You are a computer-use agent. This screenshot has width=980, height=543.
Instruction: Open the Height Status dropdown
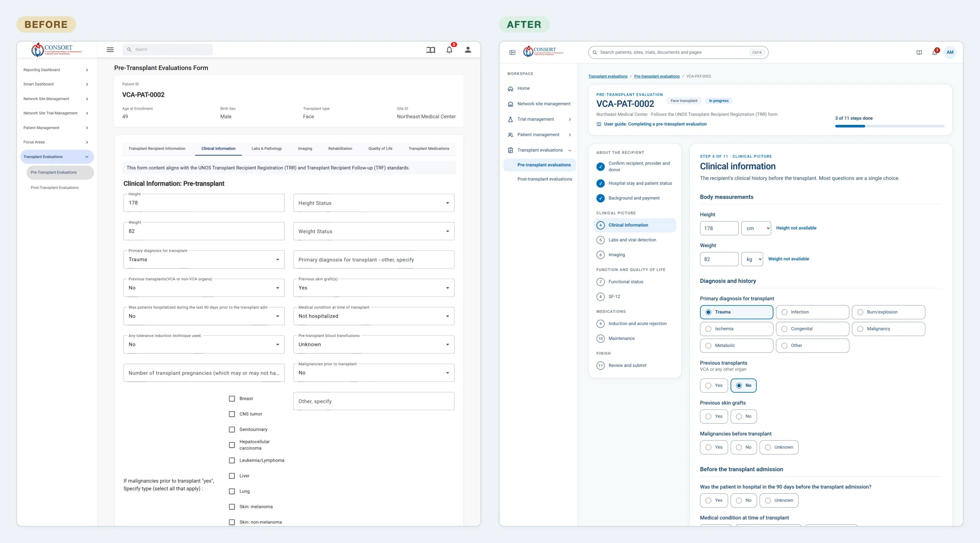click(x=374, y=203)
